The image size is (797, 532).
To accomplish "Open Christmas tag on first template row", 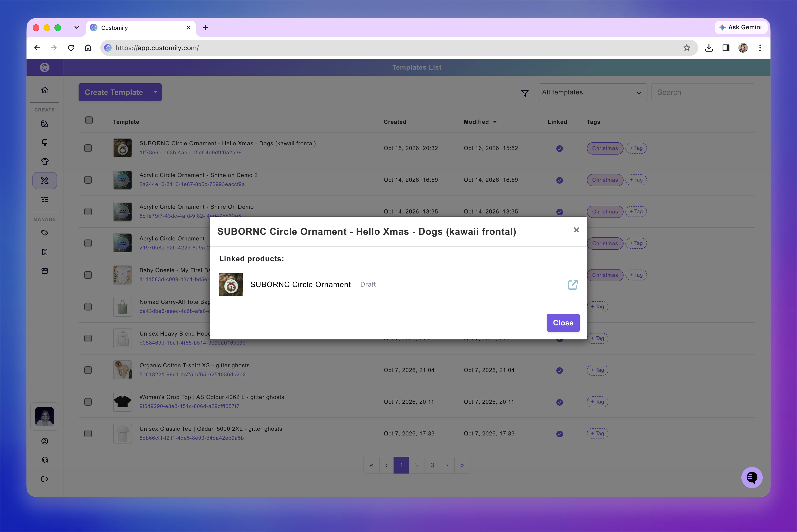I will coord(605,148).
